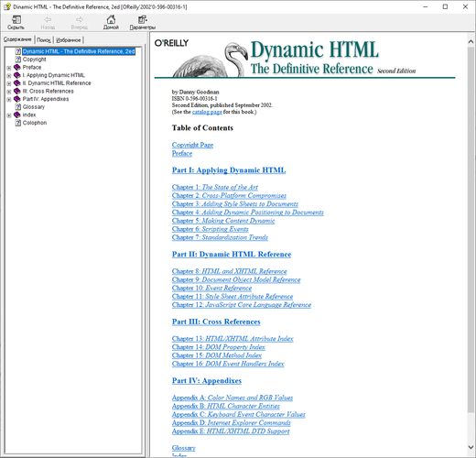Open Chapter 15: DOM Method Index
This screenshot has width=476, height=458.
click(x=217, y=355)
